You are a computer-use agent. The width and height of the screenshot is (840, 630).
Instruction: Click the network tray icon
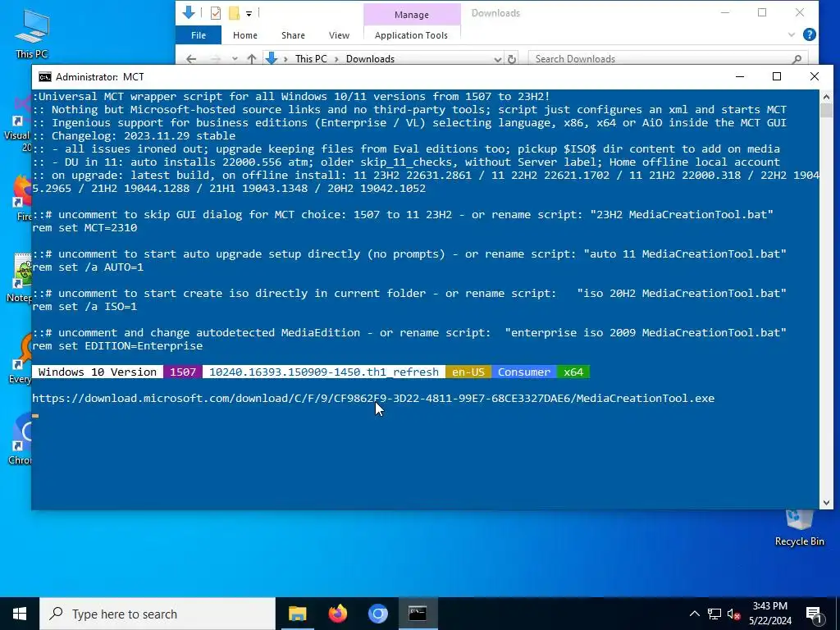pyautogui.click(x=714, y=614)
